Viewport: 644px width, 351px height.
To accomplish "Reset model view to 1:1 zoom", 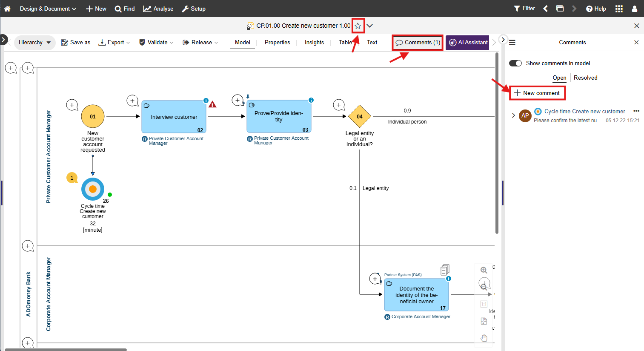I will [484, 304].
